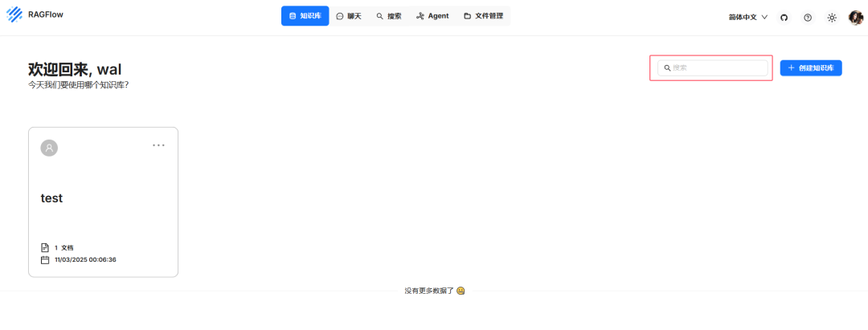Switch to the Agent tab
This screenshot has width=868, height=330.
(x=432, y=16)
